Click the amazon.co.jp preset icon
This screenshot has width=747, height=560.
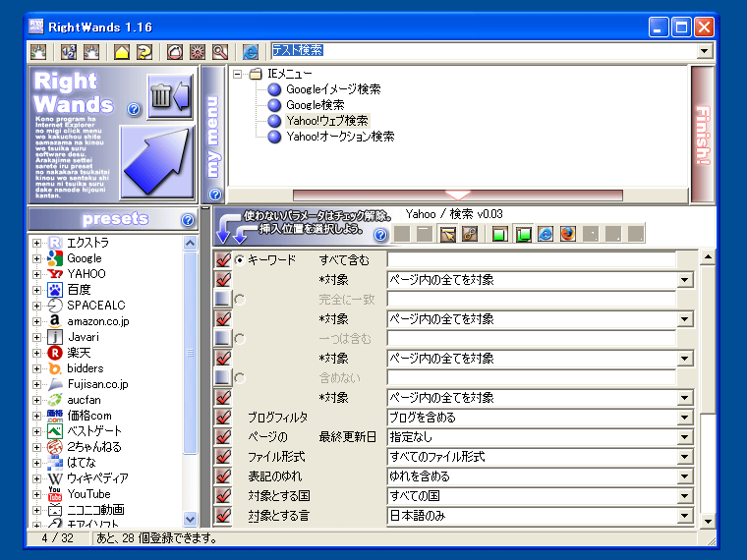coord(55,321)
